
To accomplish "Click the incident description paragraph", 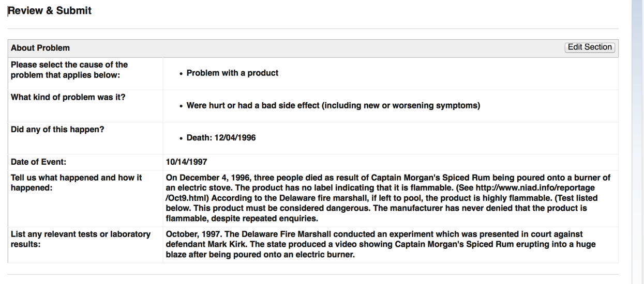I will (x=388, y=198).
